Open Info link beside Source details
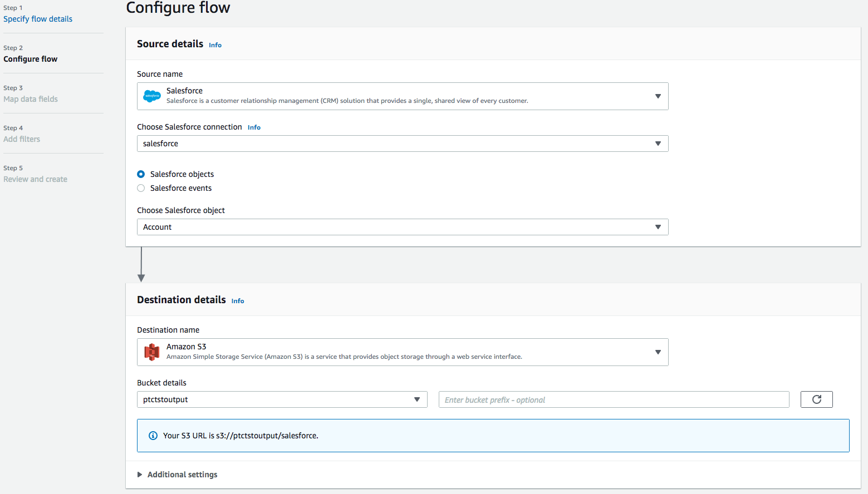This screenshot has height=494, width=868. click(x=215, y=45)
